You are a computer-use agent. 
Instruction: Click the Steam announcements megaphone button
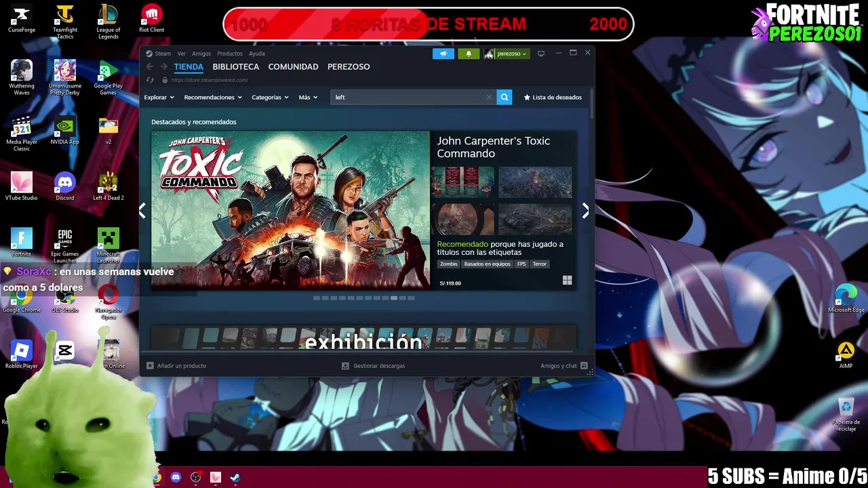(443, 54)
